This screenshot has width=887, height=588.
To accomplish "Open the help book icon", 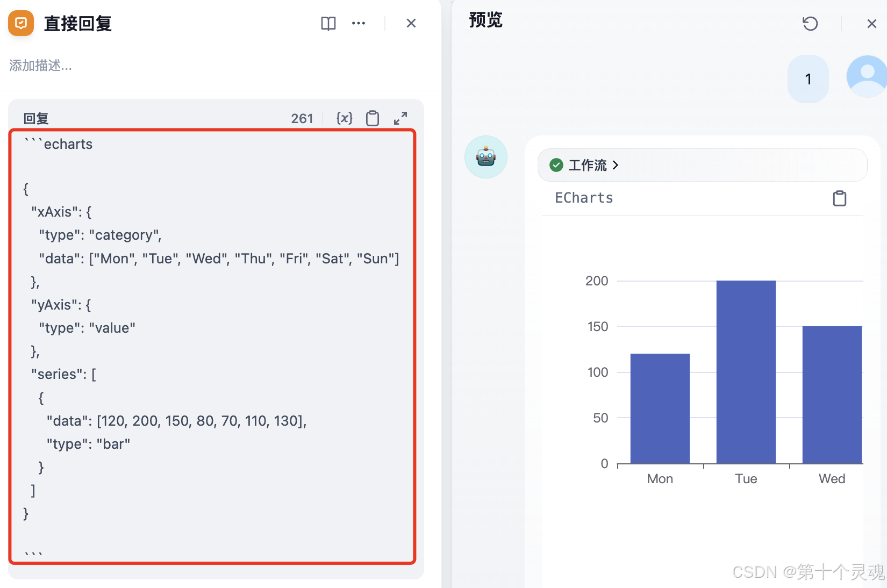I will (328, 23).
